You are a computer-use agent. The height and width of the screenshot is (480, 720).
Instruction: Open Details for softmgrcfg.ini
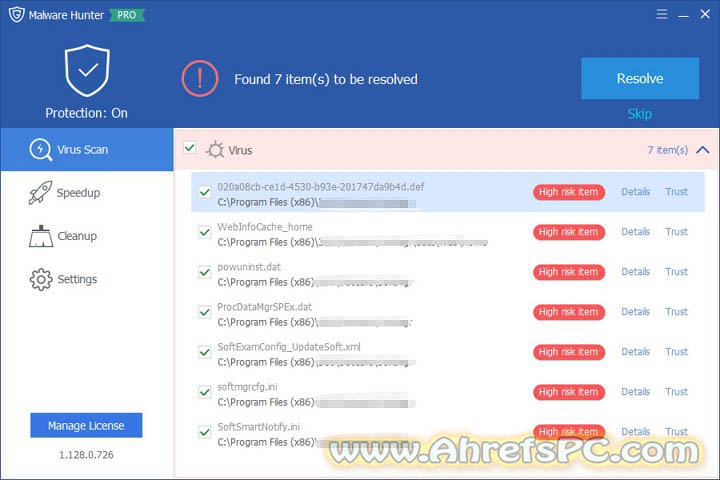636,391
